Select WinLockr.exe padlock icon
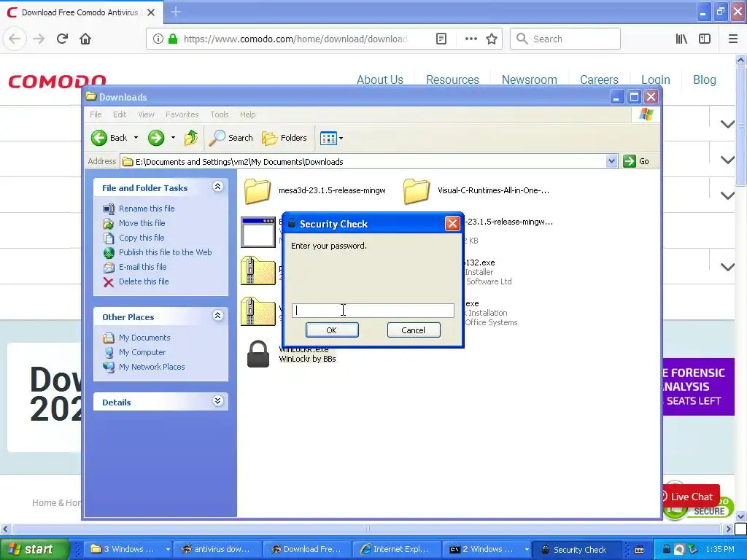Viewport: 747px width, 560px height. (258, 354)
